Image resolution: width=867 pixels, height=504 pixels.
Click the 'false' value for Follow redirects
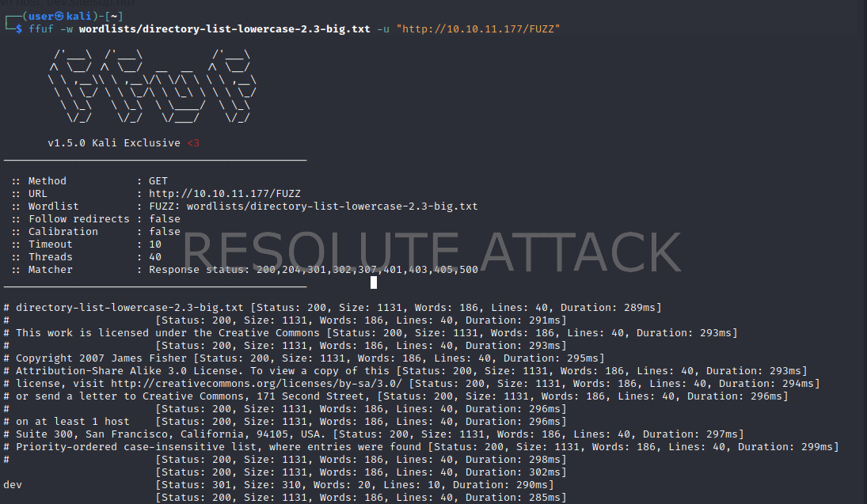165,219
